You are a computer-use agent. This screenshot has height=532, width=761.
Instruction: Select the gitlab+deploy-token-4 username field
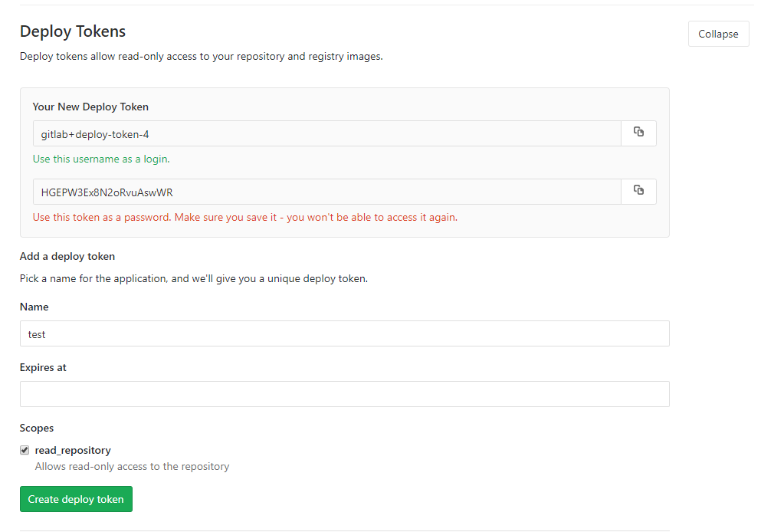pyautogui.click(x=326, y=133)
